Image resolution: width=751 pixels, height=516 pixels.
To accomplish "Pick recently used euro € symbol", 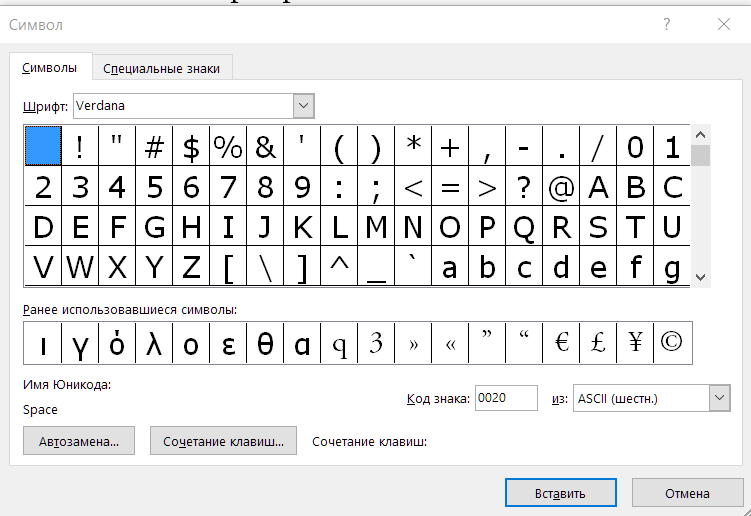I will [561, 343].
